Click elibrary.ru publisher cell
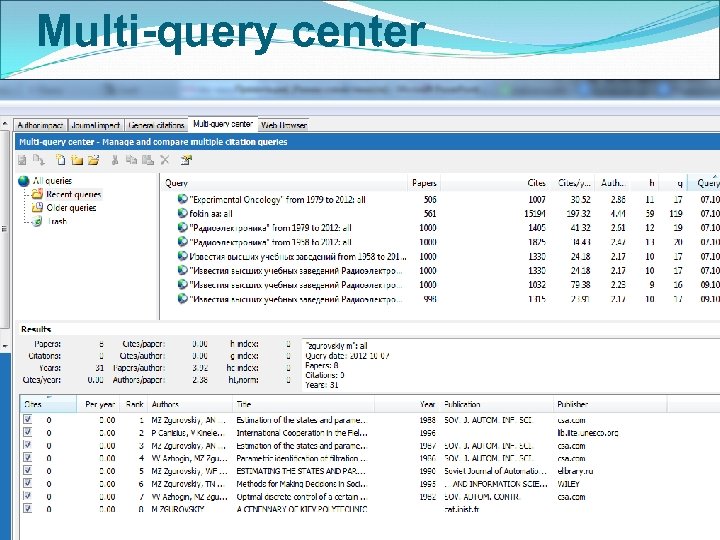The width and height of the screenshot is (720, 540). pos(575,471)
